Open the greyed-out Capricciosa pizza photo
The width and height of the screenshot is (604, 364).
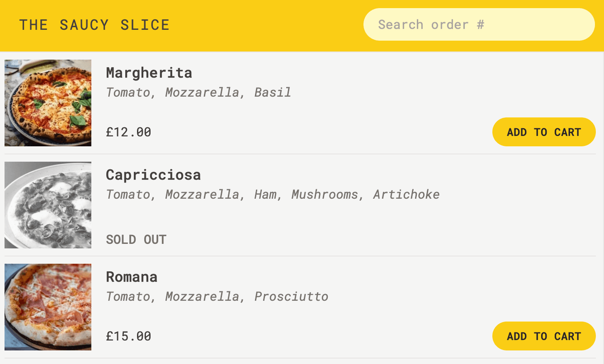(48, 205)
